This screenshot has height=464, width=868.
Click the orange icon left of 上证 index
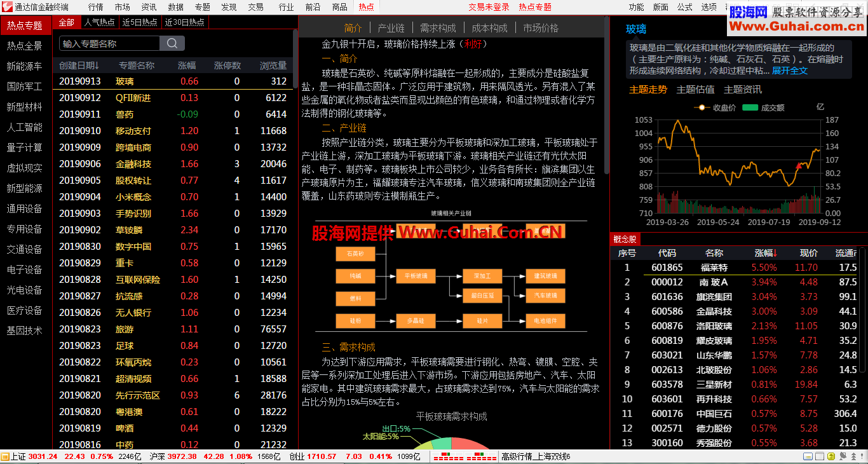[x=5, y=456]
